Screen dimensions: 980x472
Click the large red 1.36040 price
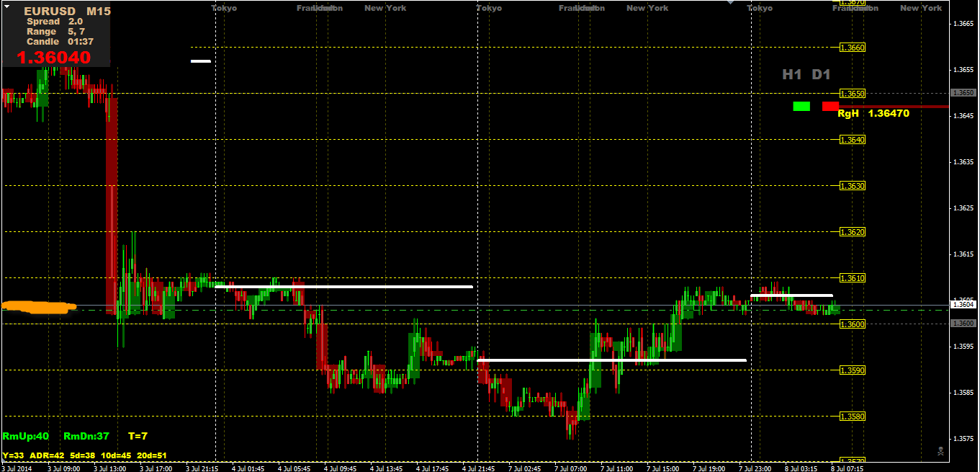(x=53, y=57)
